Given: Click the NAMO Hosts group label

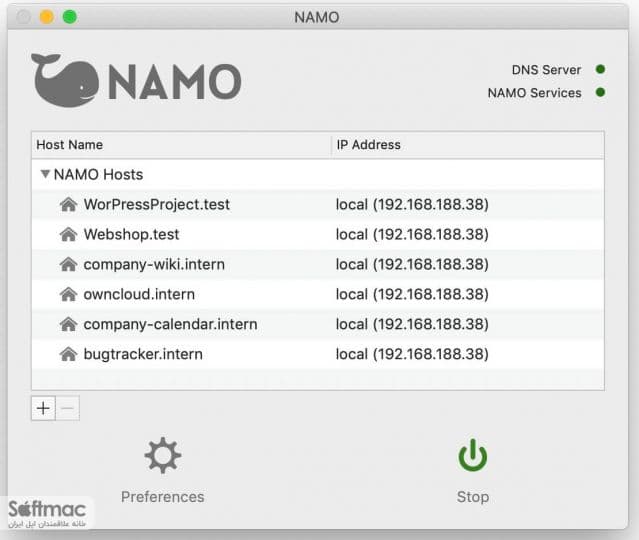Looking at the screenshot, I should pyautogui.click(x=98, y=174).
